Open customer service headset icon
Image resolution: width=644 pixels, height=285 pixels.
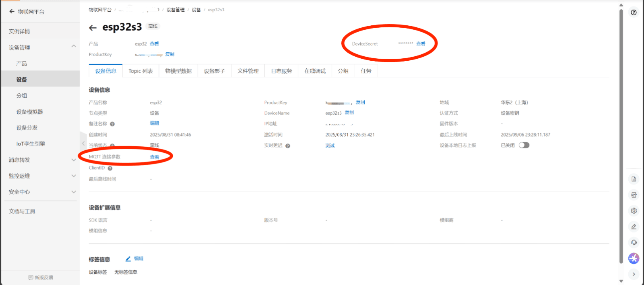tap(633, 242)
